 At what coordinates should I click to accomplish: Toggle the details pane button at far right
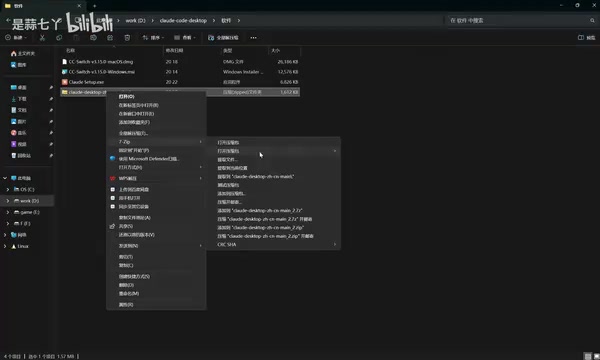(586, 37)
